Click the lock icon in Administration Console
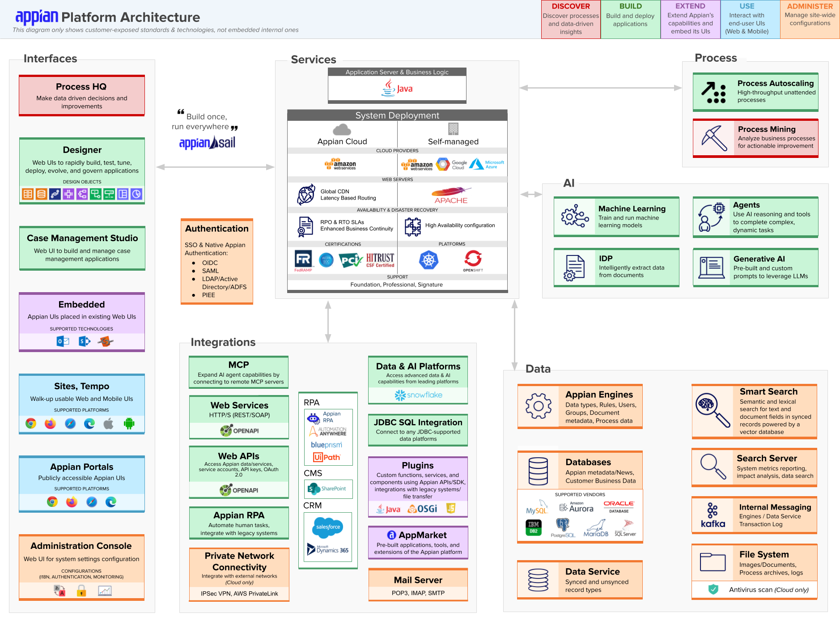Image resolution: width=840 pixels, height=625 pixels. coord(81,591)
